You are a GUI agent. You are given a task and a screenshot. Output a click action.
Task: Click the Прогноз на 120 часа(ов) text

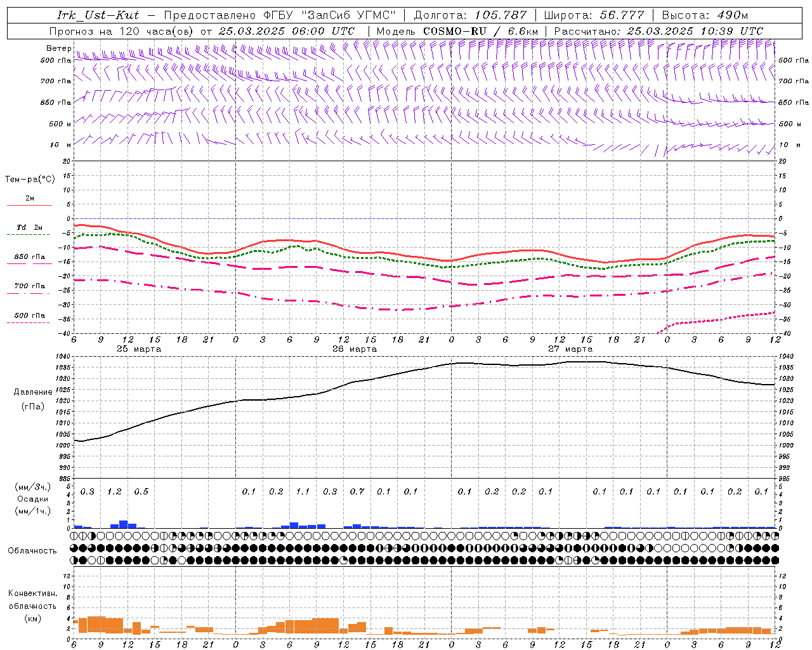click(x=122, y=31)
